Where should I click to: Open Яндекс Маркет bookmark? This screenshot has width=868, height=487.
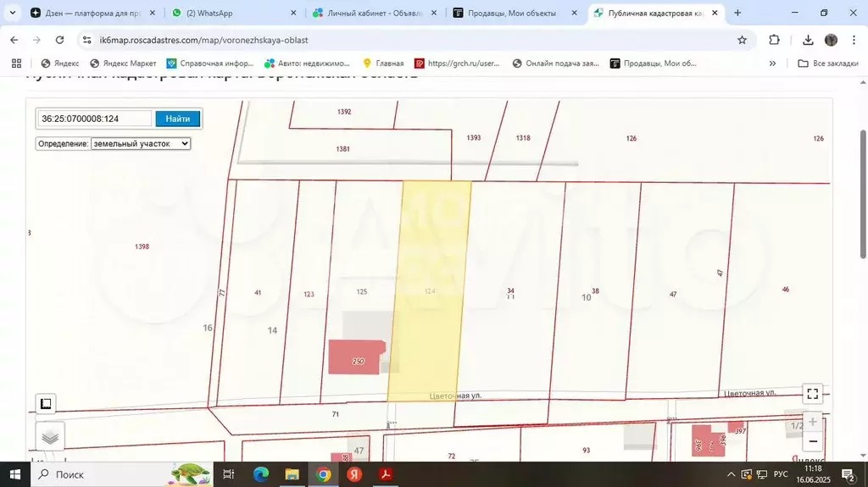[124, 63]
